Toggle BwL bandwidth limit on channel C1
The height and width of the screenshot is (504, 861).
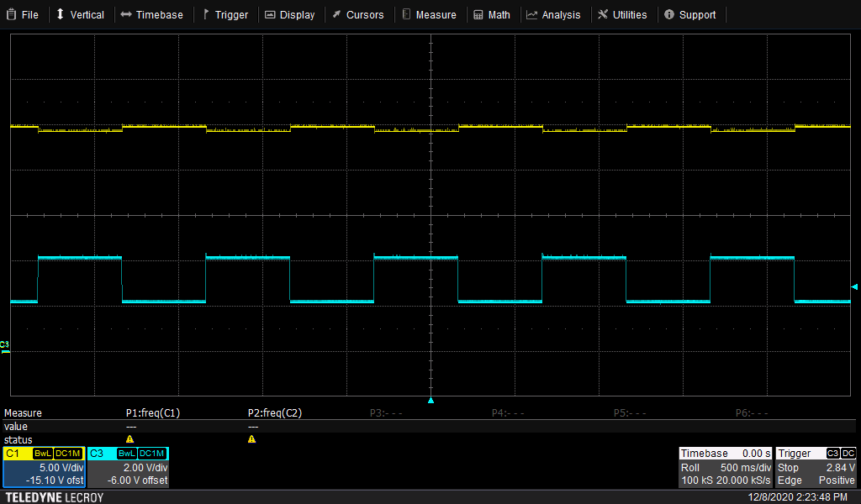(x=42, y=453)
